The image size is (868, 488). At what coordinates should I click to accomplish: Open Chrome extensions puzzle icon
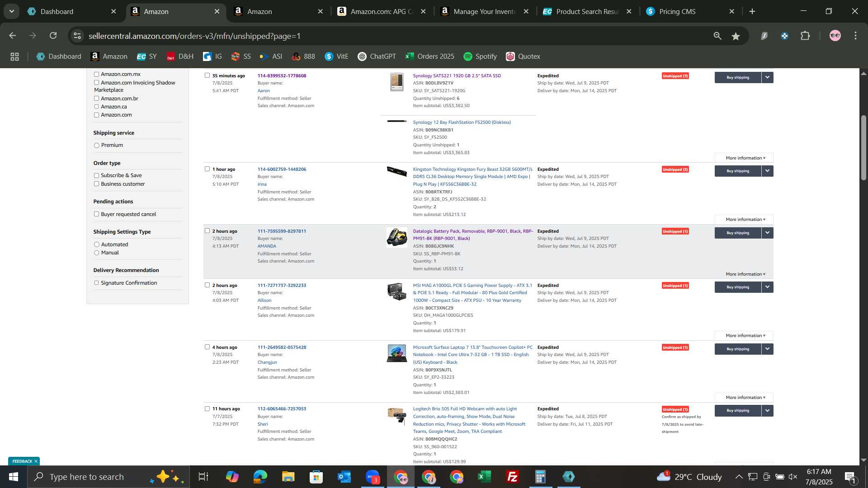[806, 36]
